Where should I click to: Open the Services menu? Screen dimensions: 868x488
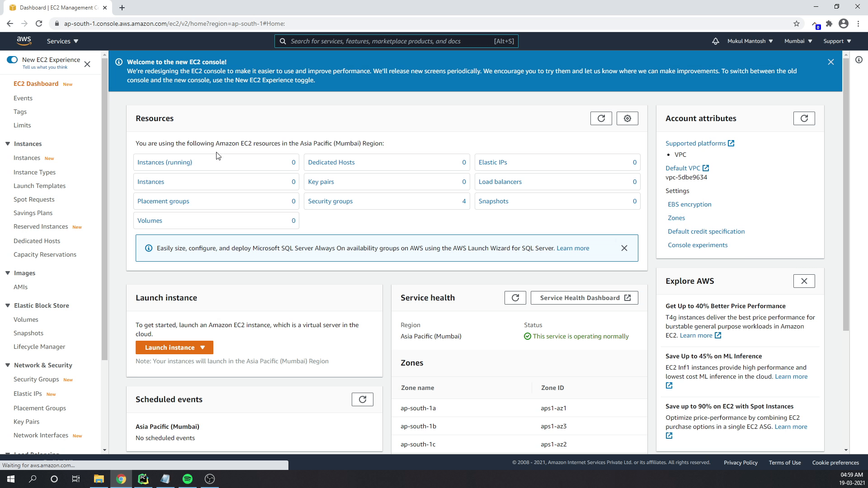pos(61,41)
